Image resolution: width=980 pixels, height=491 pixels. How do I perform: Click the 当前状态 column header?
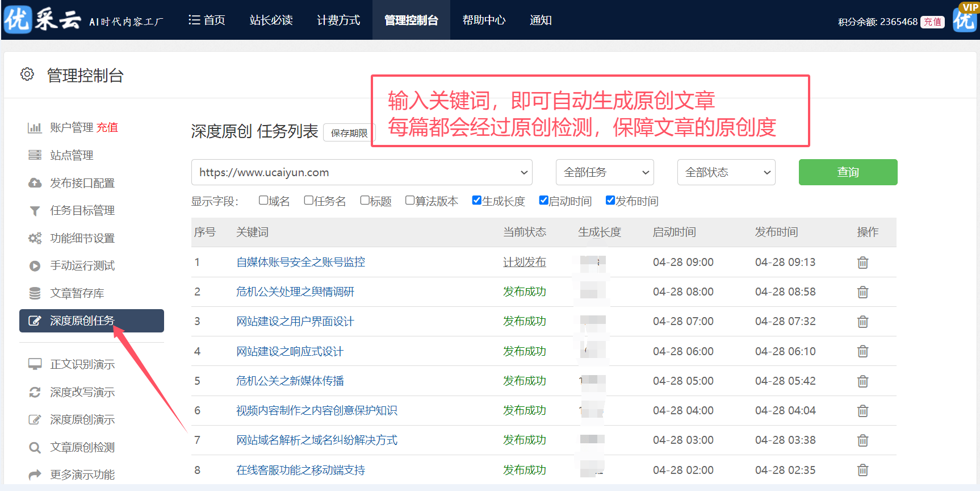[x=524, y=232]
